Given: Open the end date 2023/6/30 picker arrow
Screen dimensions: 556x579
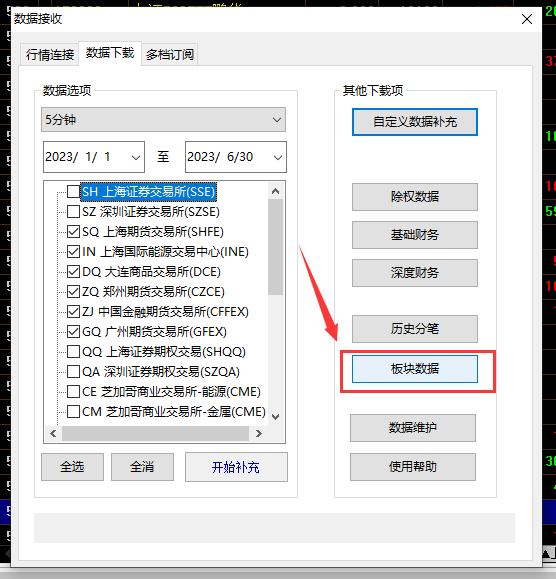Looking at the screenshot, I should 278,157.
